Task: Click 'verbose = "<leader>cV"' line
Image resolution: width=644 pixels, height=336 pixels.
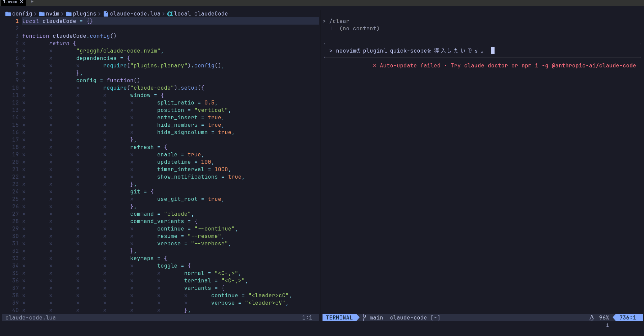Action: pos(248,303)
